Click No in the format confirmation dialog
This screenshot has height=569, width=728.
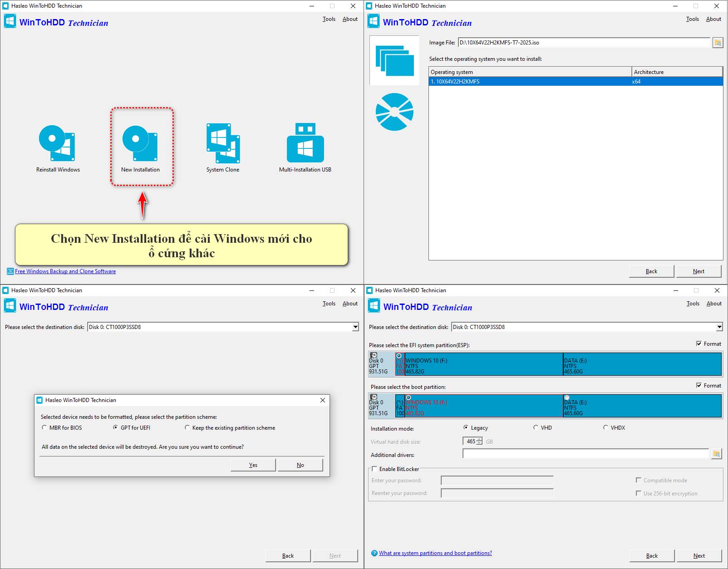click(x=300, y=465)
